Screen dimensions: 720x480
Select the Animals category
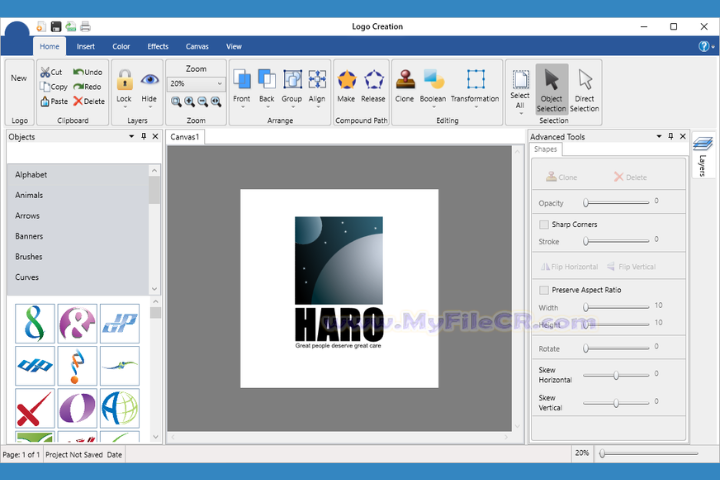point(78,195)
